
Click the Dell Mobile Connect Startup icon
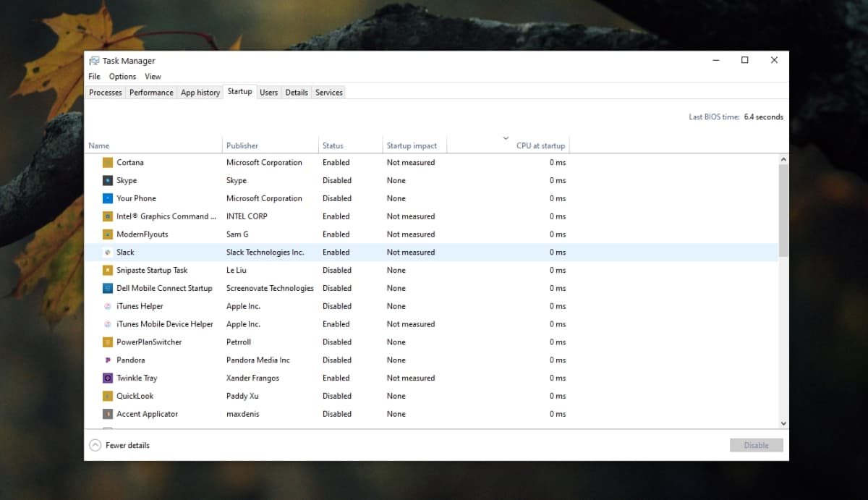[108, 288]
